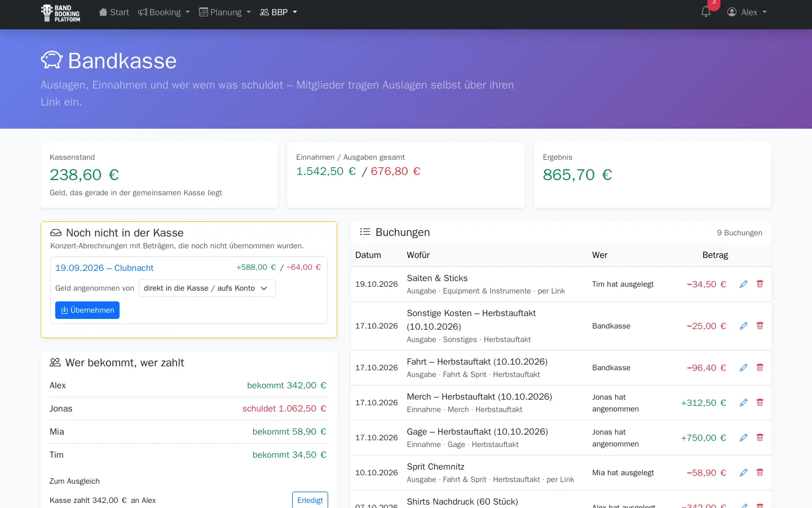Click the total income 1.542,50 € value
This screenshot has width=812, height=508.
coord(326,171)
